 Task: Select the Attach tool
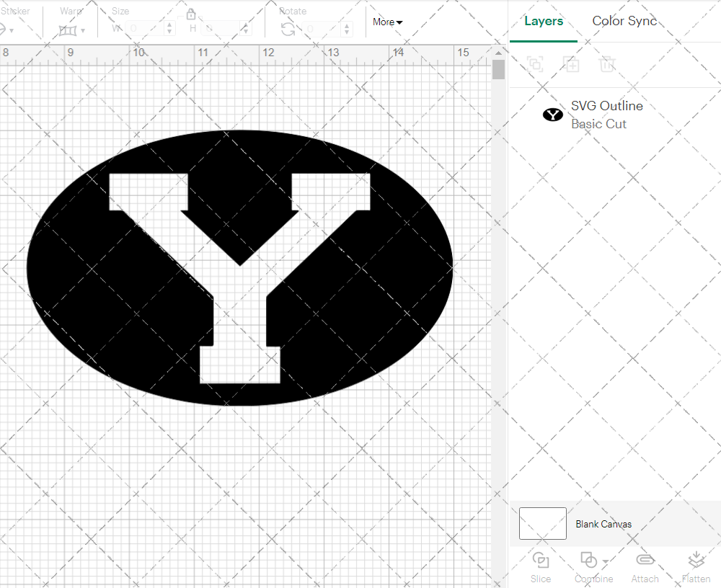[645, 566]
